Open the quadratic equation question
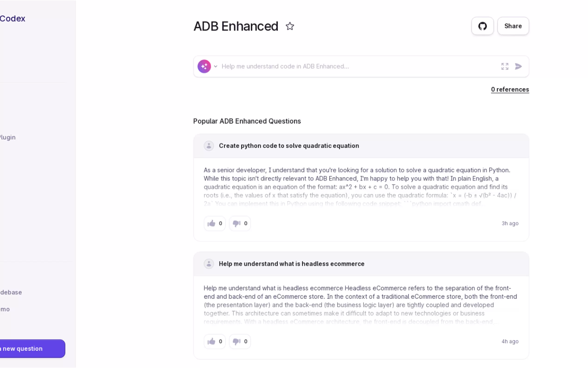The height and width of the screenshot is (368, 588). 289,146
